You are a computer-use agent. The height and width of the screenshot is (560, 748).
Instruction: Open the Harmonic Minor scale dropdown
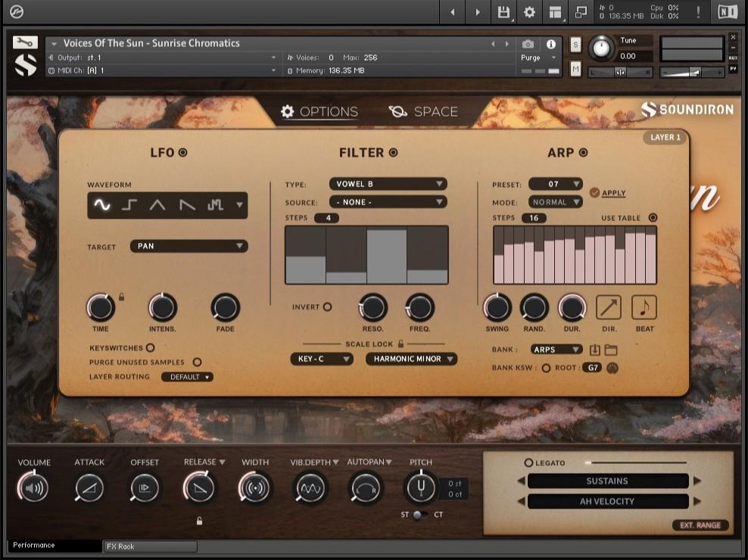pyautogui.click(x=411, y=359)
